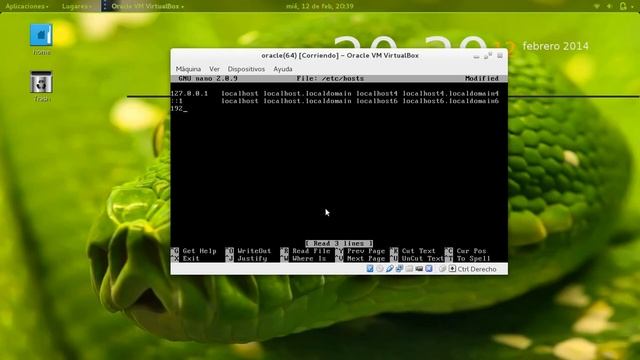Open the Aplicaciones menu
This screenshot has width=640, height=360.
pyautogui.click(x=27, y=6)
